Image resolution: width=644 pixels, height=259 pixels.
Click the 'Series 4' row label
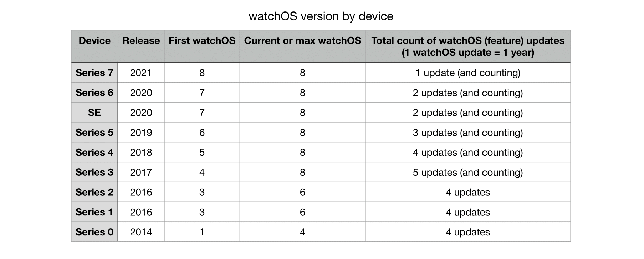(x=94, y=152)
